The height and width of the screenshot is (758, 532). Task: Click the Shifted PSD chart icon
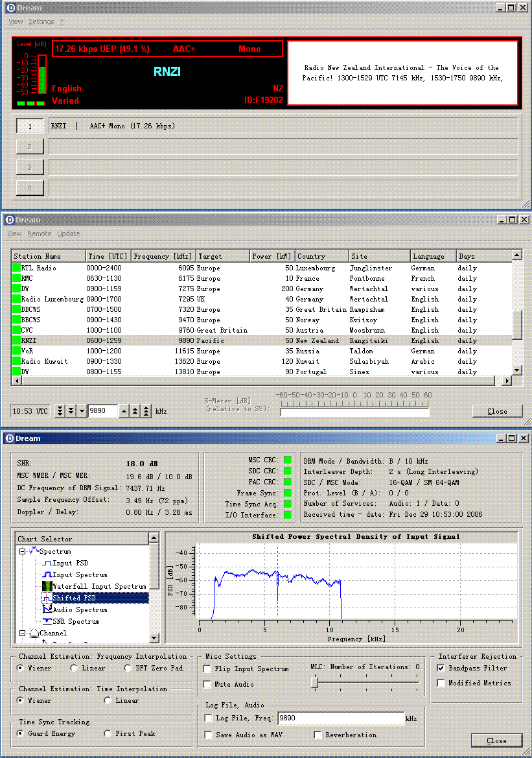[47, 598]
